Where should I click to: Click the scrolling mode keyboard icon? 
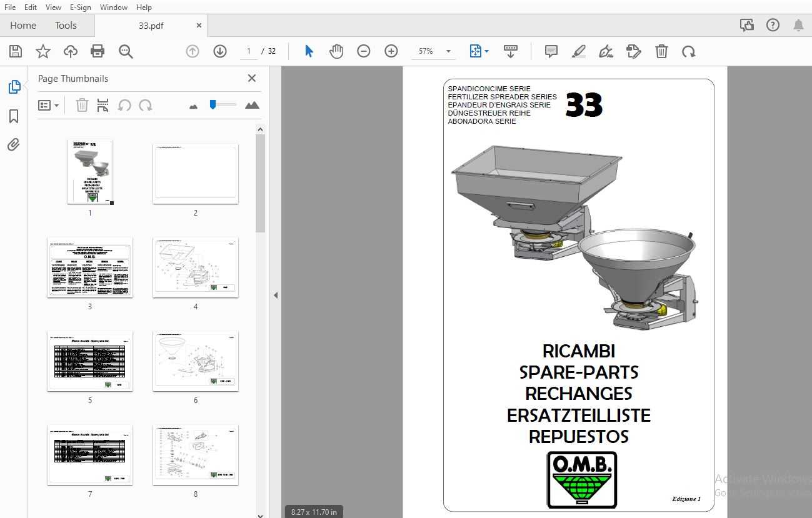511,51
